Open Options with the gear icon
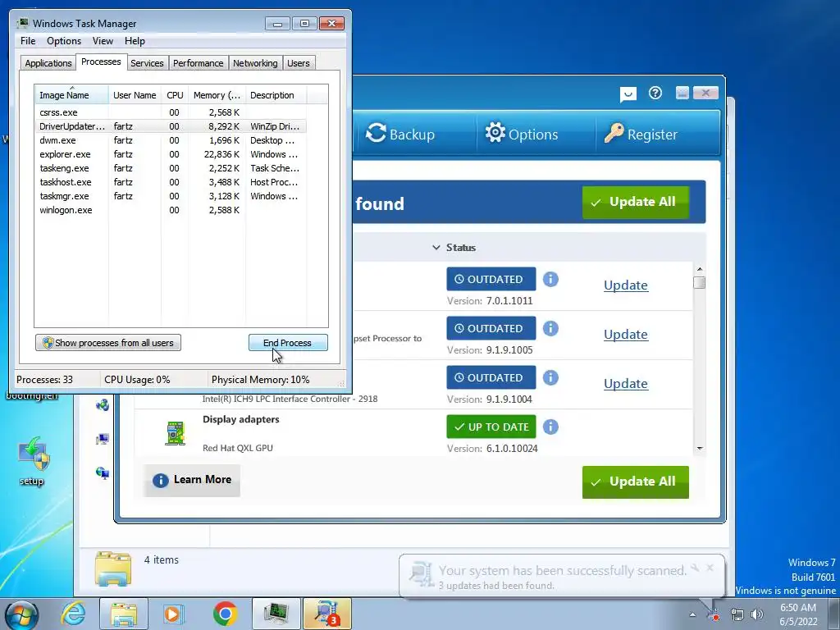The image size is (840, 630). [521, 134]
